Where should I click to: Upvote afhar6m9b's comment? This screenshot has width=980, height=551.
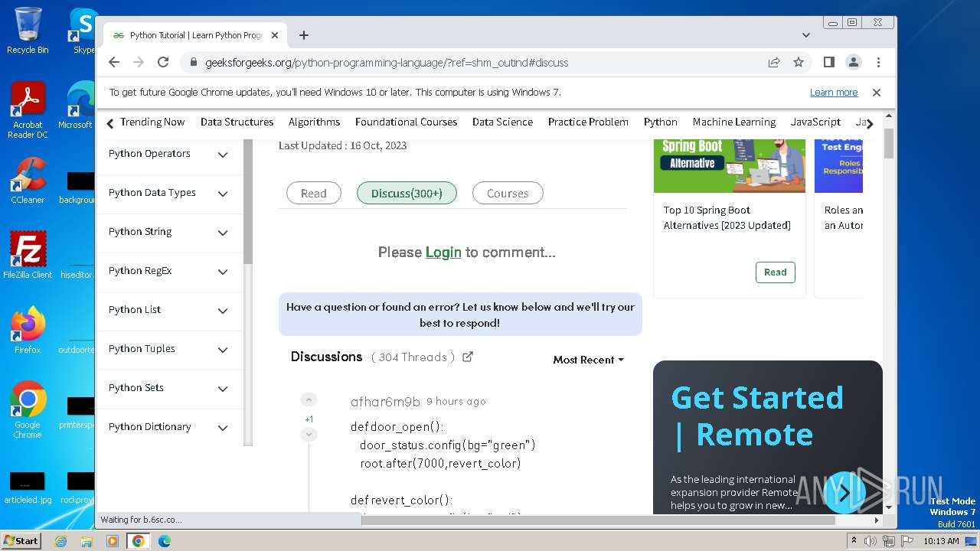pyautogui.click(x=309, y=399)
